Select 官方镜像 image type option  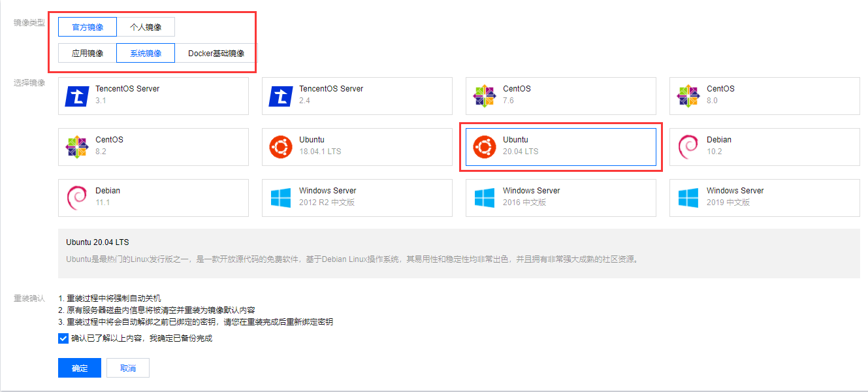[87, 27]
